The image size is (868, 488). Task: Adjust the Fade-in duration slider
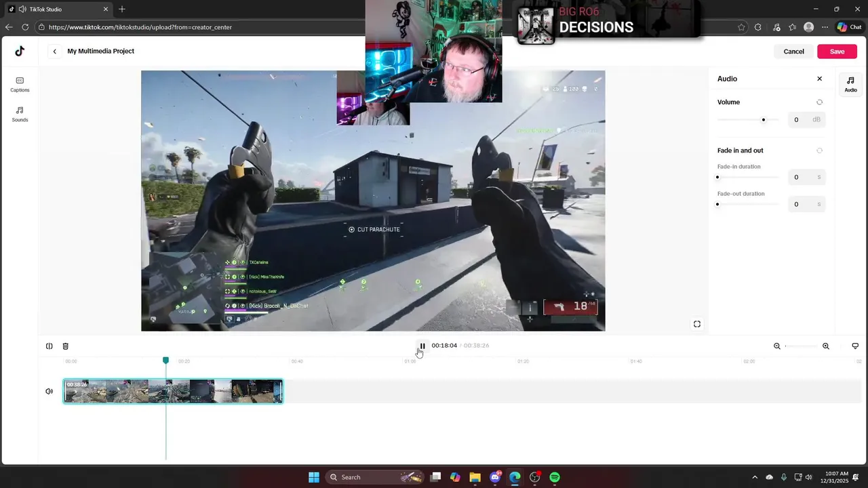[x=717, y=178]
